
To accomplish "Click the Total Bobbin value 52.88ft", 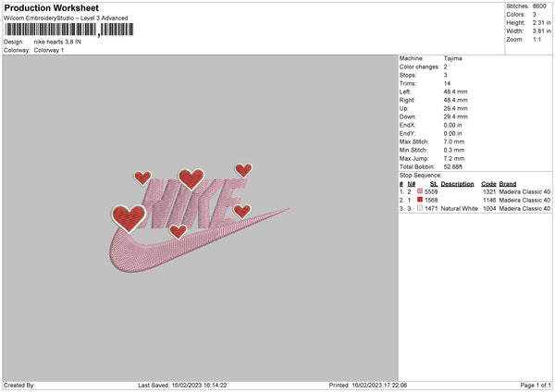I will point(453,166).
